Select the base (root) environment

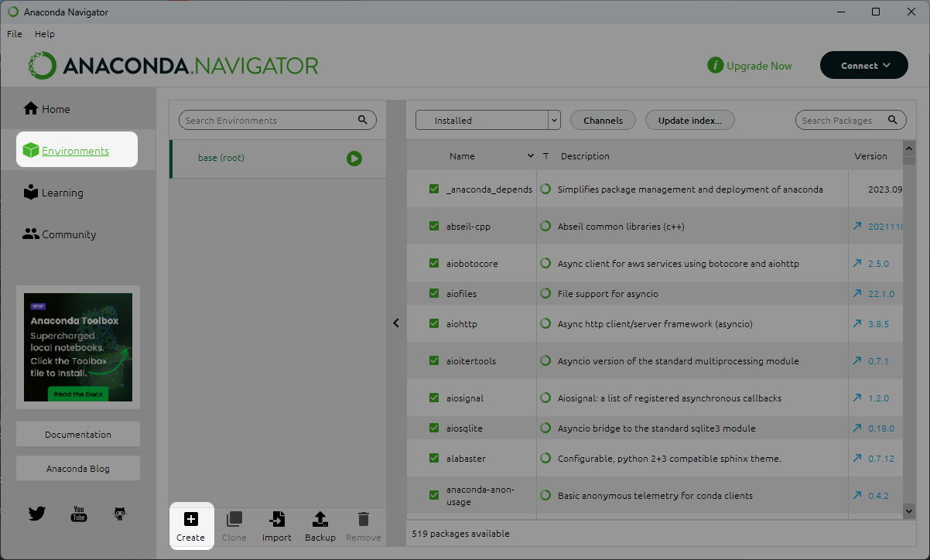[x=278, y=159]
